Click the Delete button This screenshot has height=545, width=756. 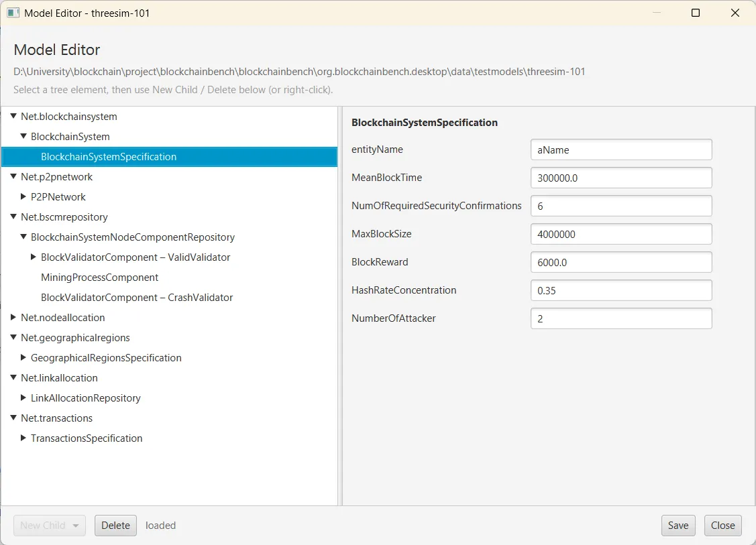coord(115,526)
